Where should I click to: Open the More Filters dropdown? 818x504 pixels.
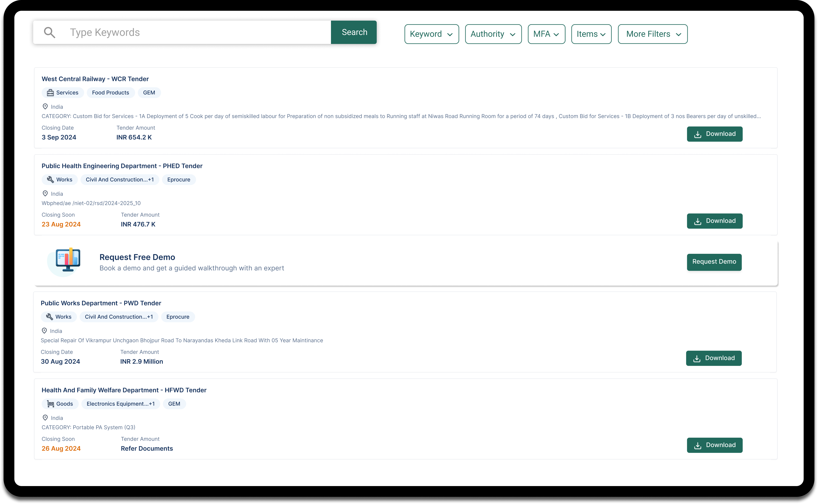coord(653,34)
